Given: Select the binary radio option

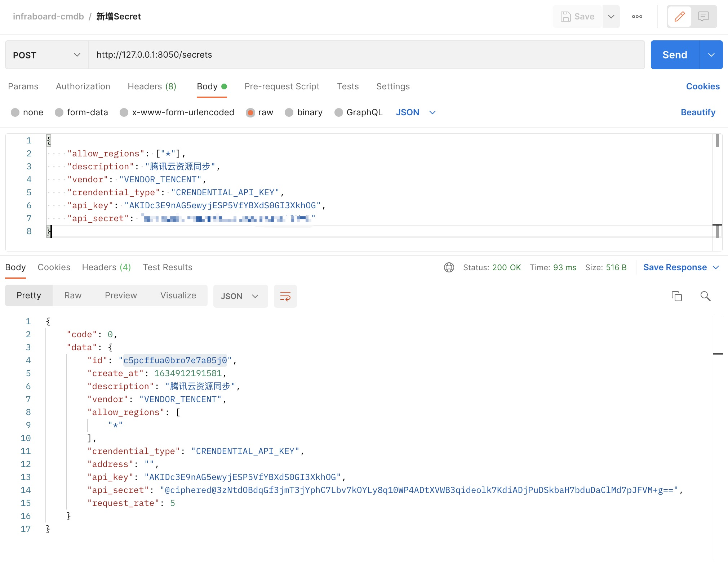Looking at the screenshot, I should click(x=289, y=112).
